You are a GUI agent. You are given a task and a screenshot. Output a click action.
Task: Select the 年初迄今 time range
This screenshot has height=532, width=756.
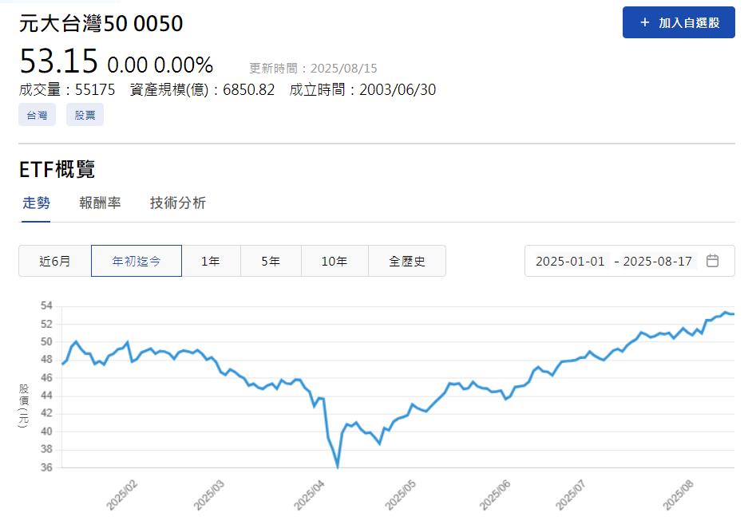coord(137,261)
